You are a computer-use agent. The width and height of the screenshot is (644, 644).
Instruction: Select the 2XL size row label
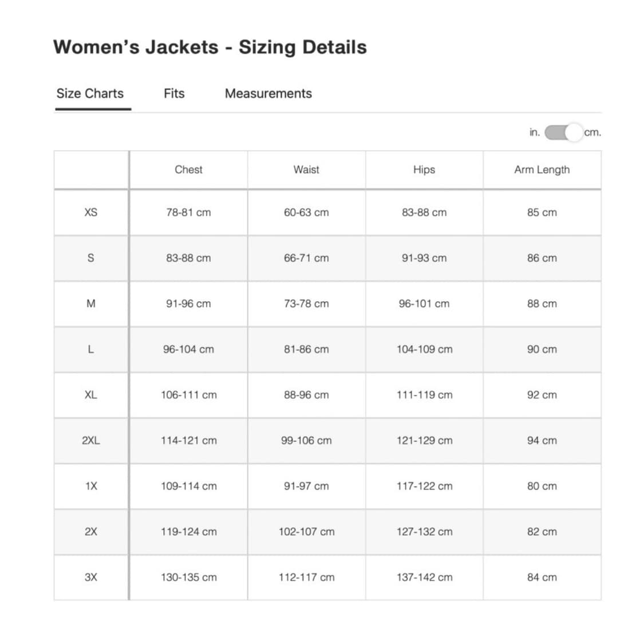click(91, 440)
